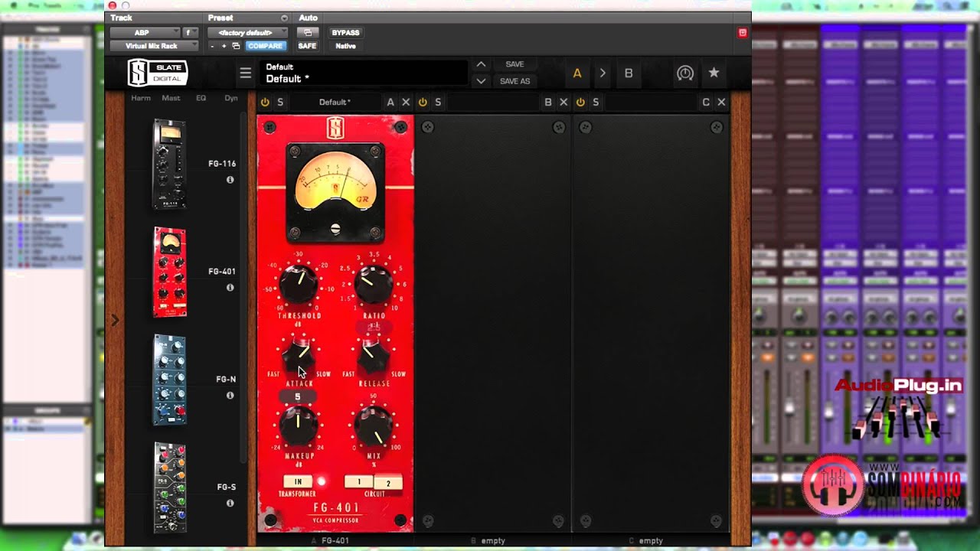Open the factory default preset dropdown
Viewport: 980px width, 551px height.
point(249,33)
